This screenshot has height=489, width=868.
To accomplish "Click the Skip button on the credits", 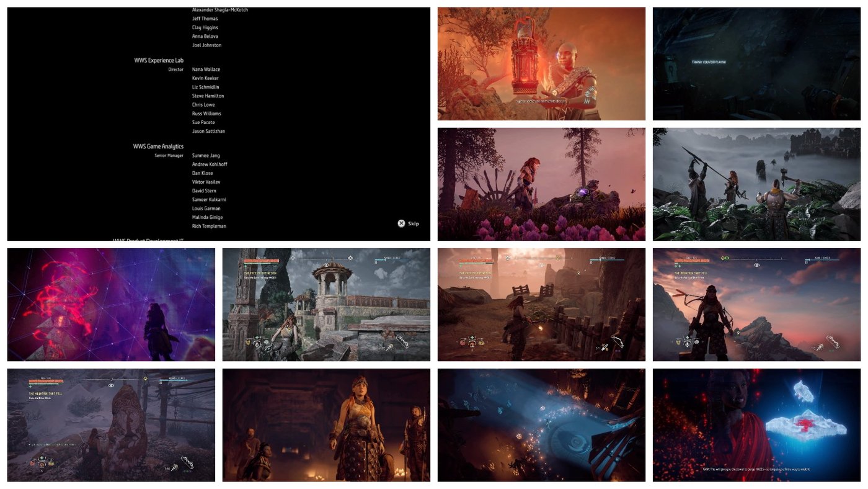I will tap(409, 223).
